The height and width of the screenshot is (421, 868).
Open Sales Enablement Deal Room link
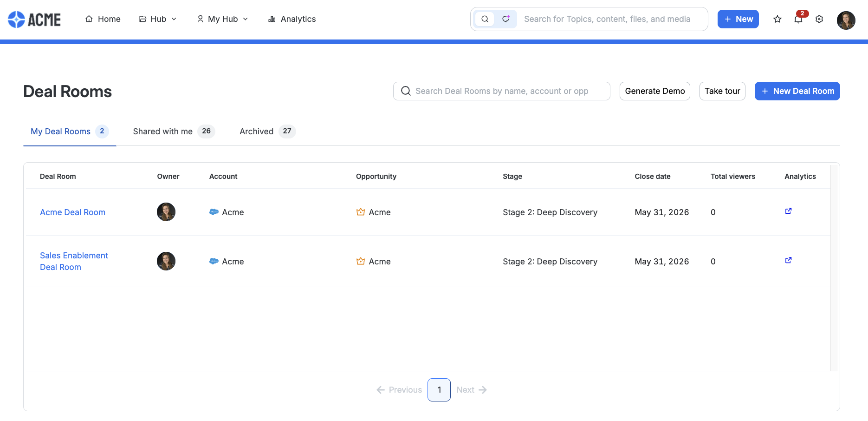[74, 261]
